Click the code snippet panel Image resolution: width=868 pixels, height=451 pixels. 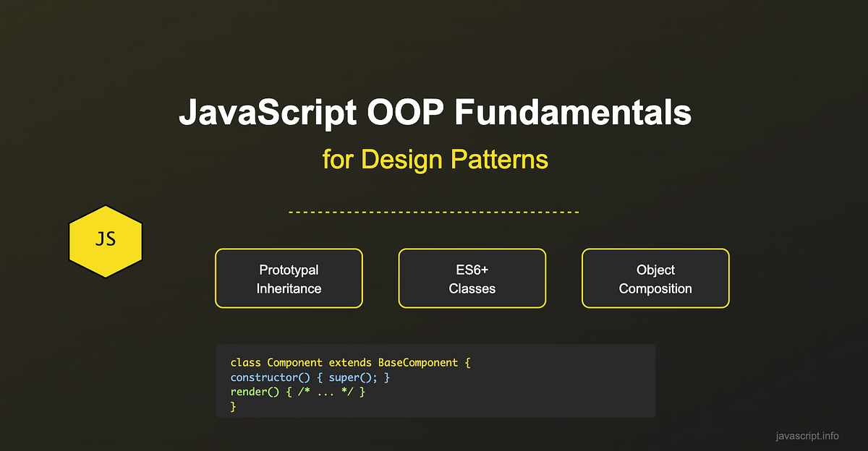point(435,381)
